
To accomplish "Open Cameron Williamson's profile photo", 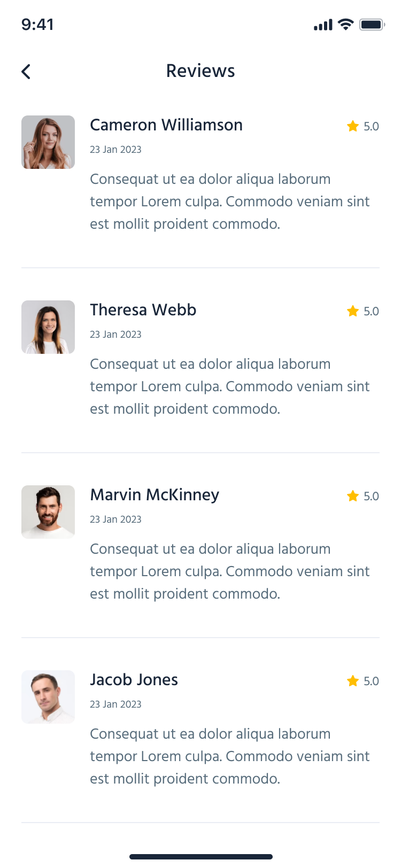I will (x=48, y=142).
